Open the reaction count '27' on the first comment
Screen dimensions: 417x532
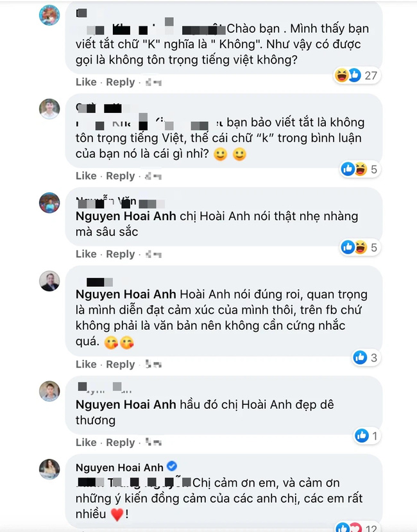(370, 76)
